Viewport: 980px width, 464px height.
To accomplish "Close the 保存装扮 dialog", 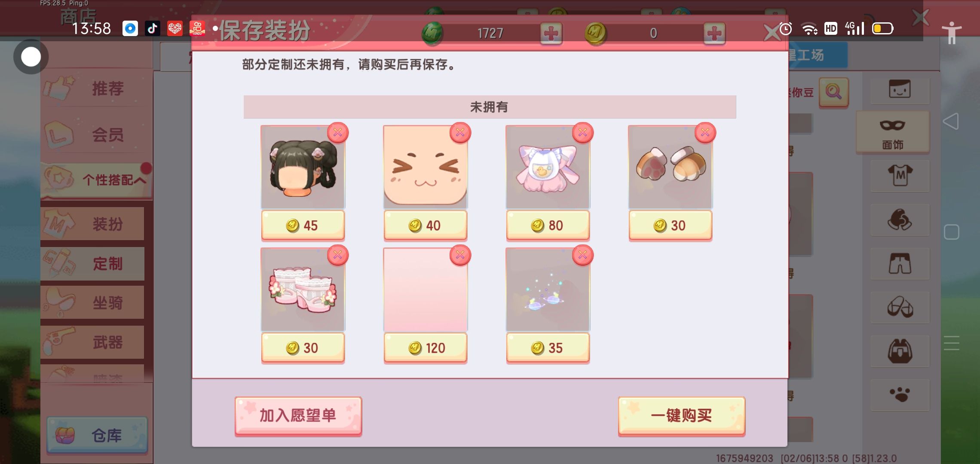I will (772, 33).
